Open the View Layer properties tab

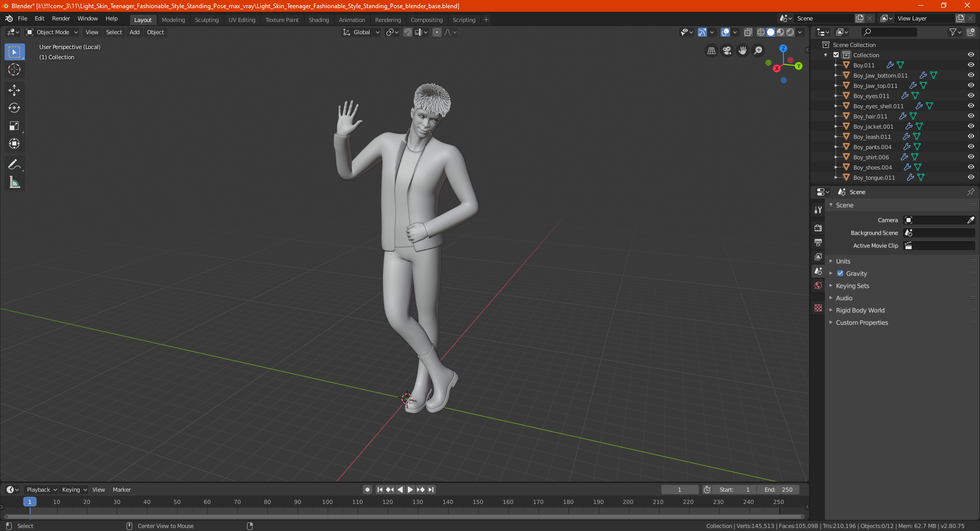coord(818,256)
